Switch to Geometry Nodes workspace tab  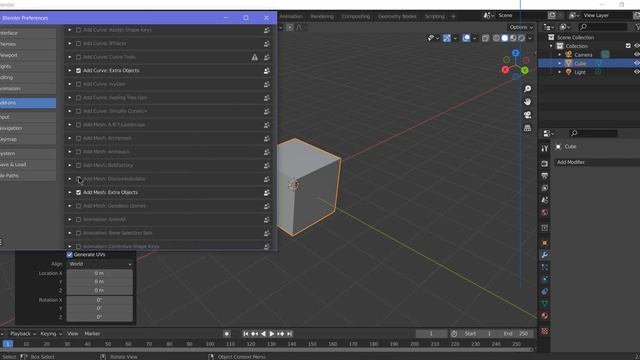pyautogui.click(x=397, y=16)
